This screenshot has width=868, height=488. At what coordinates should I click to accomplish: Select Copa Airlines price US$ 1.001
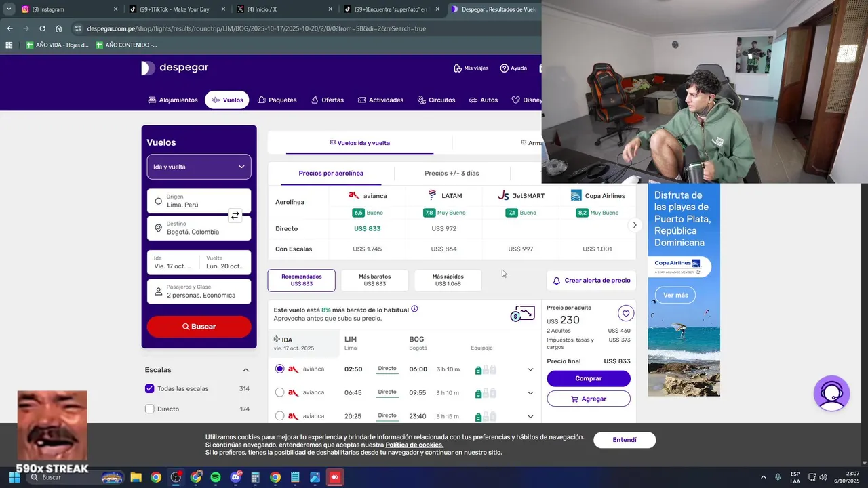coord(597,249)
